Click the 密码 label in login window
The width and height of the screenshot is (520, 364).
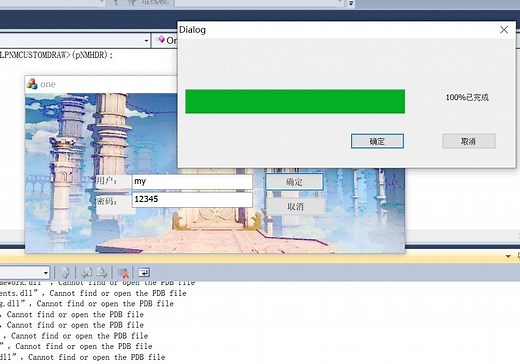pyautogui.click(x=107, y=201)
